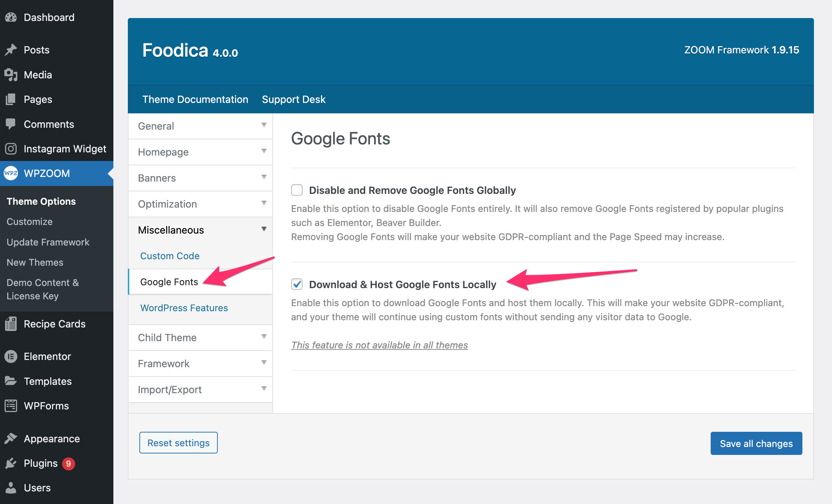The image size is (832, 504).
Task: Open the Users menu label
Action: pos(37,488)
